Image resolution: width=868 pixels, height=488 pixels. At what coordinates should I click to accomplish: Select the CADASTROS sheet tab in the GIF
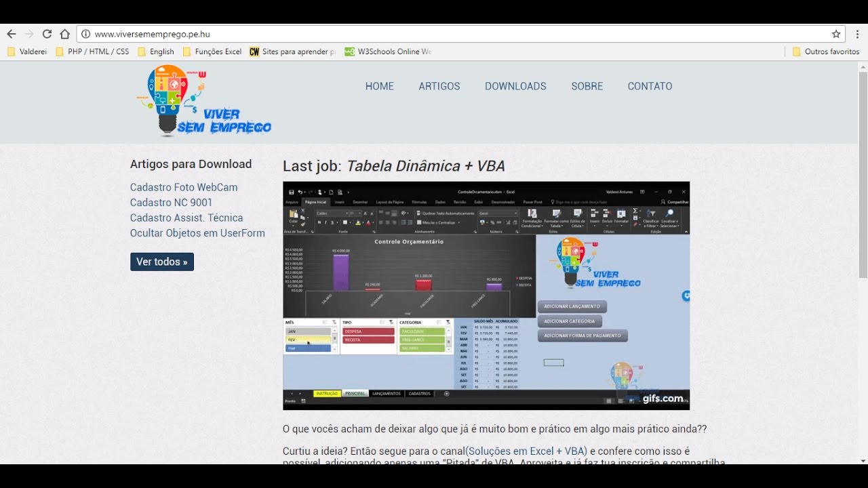(x=420, y=394)
